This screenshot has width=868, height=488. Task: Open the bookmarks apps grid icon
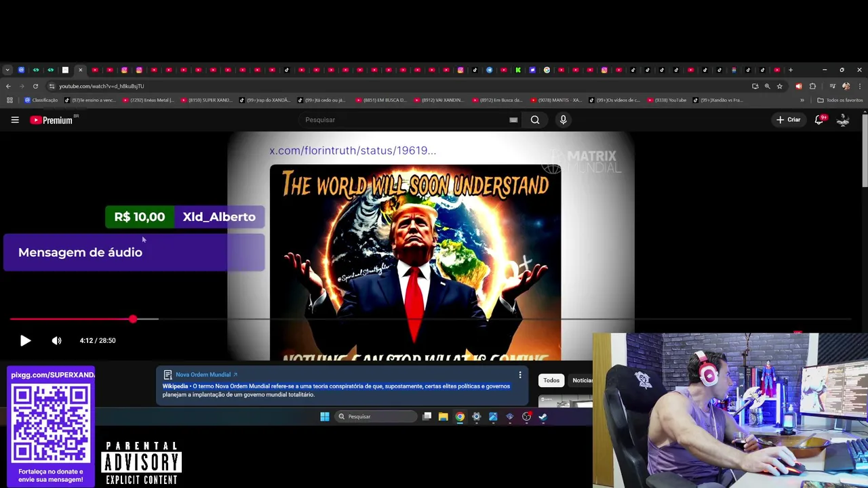point(9,100)
